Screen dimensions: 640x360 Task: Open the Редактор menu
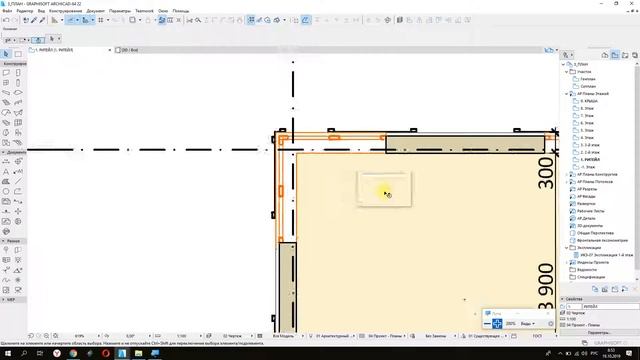click(x=25, y=11)
